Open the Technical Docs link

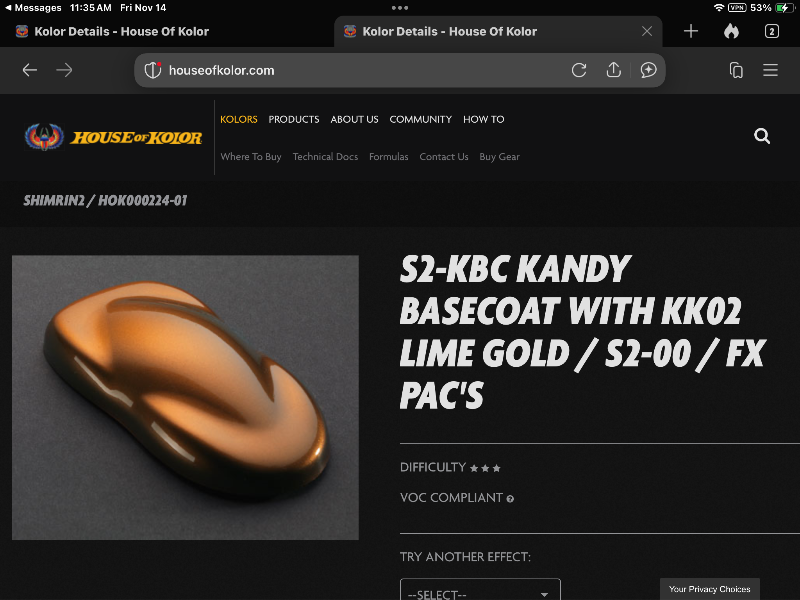[325, 157]
